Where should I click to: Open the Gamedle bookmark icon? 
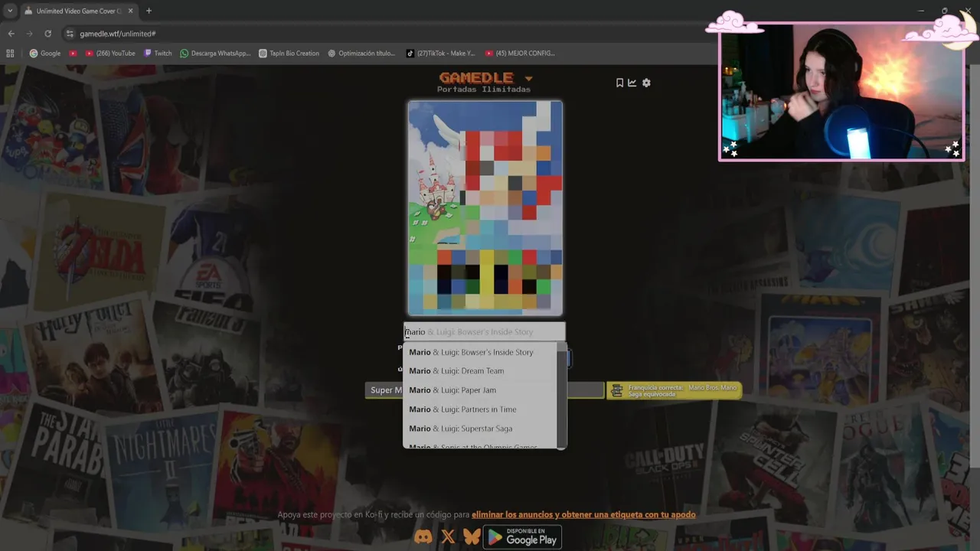620,83
